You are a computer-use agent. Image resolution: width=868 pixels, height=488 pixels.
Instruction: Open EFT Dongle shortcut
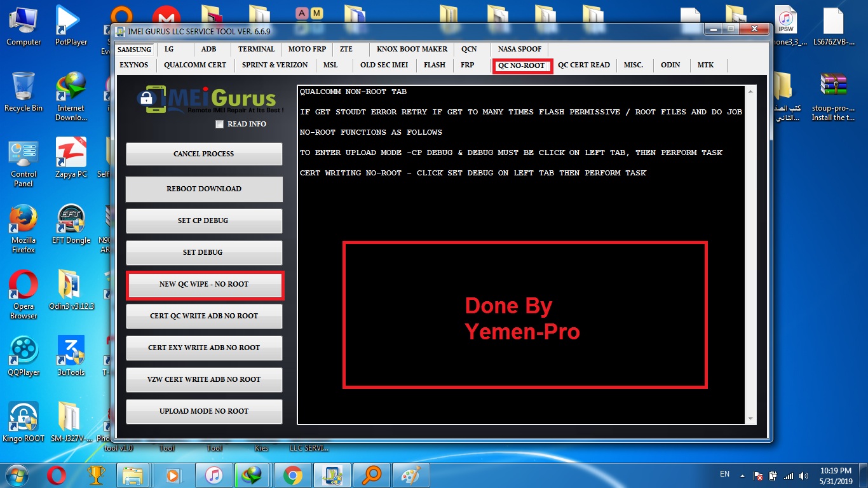pyautogui.click(x=71, y=225)
